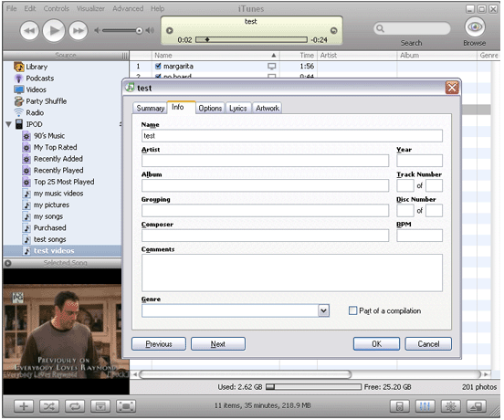Adjust the volume slider knob

pyautogui.click(x=139, y=30)
